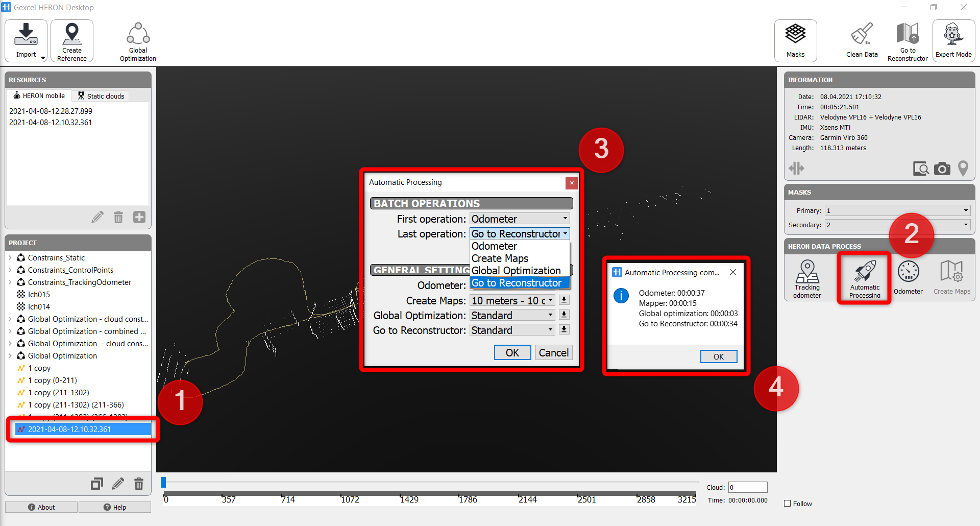Screen dimensions: 980x526
Task: Switch to the Static clouds tab
Action: click(101, 96)
